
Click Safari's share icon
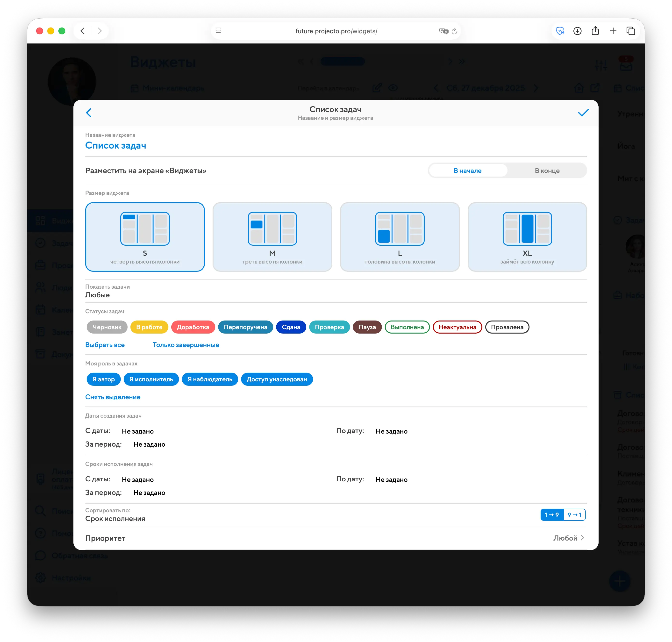595,31
